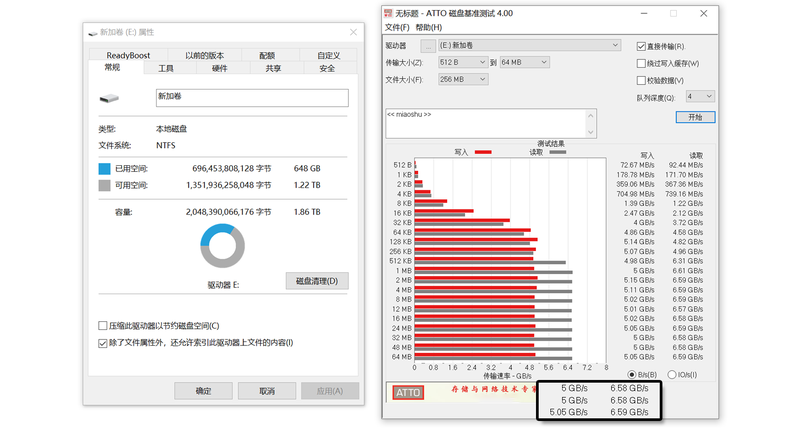
Task: Click the 1 MB row label in chart
Action: [x=406, y=270]
